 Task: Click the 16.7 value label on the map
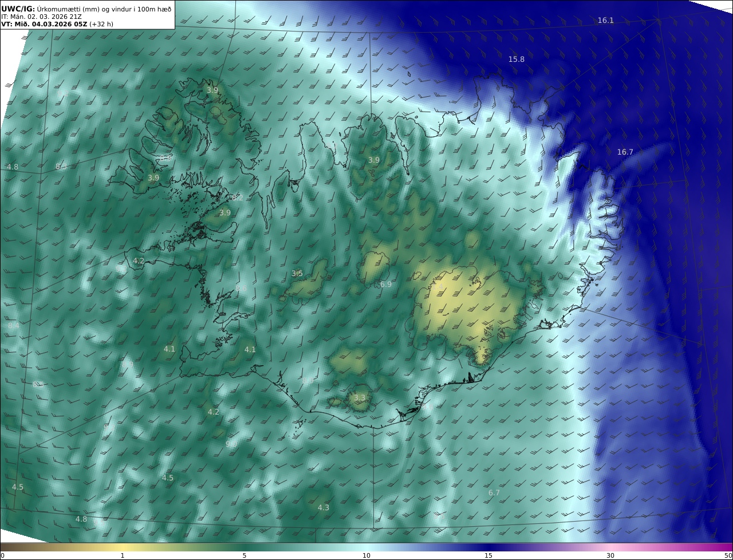625,152
